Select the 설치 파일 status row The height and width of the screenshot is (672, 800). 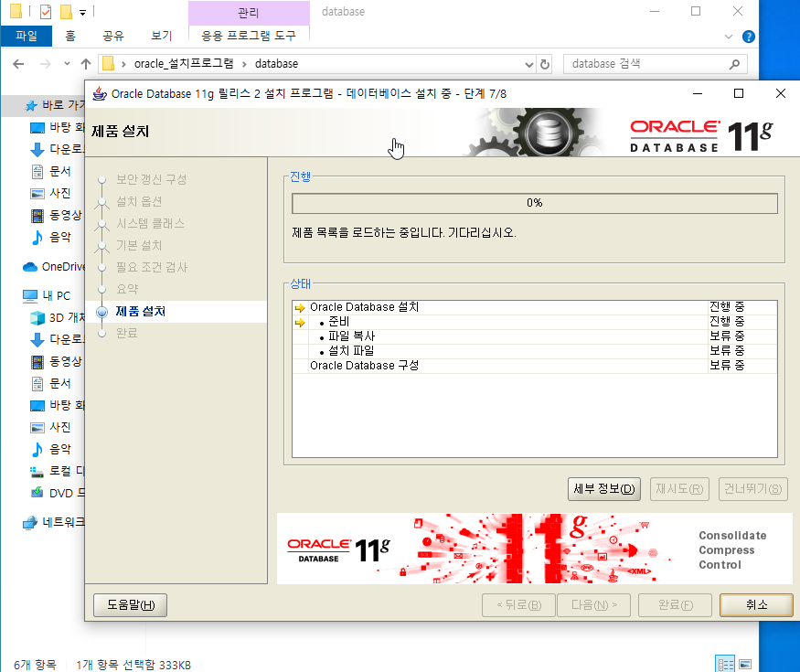tap(535, 351)
